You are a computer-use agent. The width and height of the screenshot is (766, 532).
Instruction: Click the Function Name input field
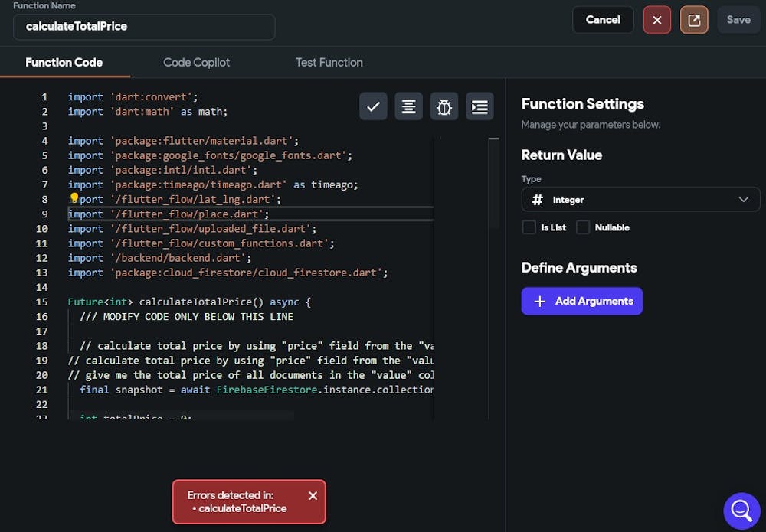(144, 27)
